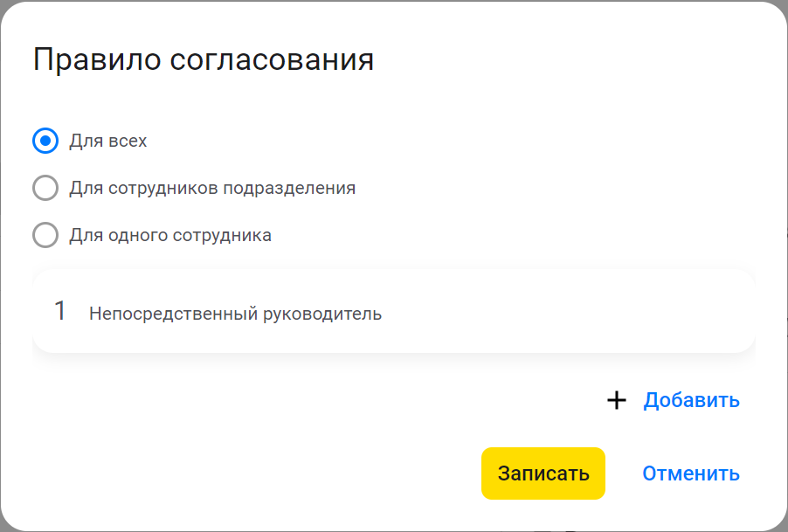The height and width of the screenshot is (532, 788).
Task: Click step number 1 in approver list
Action: pyautogui.click(x=60, y=311)
